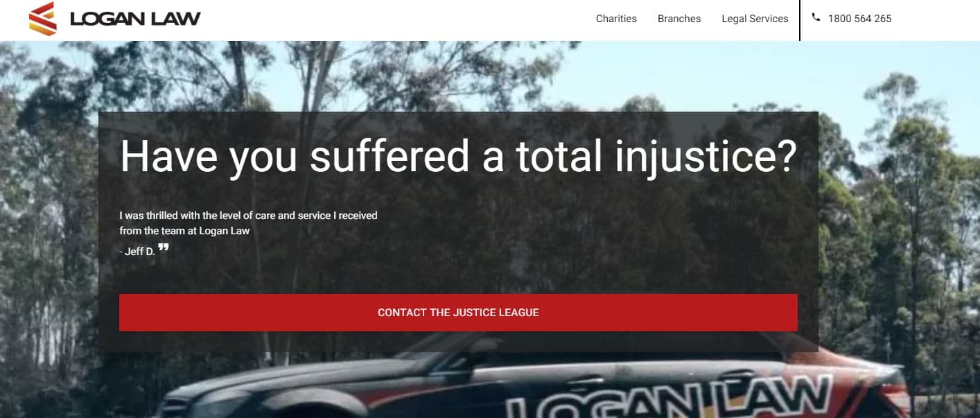Screen dimensions: 980x418
Task: Open Legal Services in navigation
Action: pyautogui.click(x=755, y=19)
